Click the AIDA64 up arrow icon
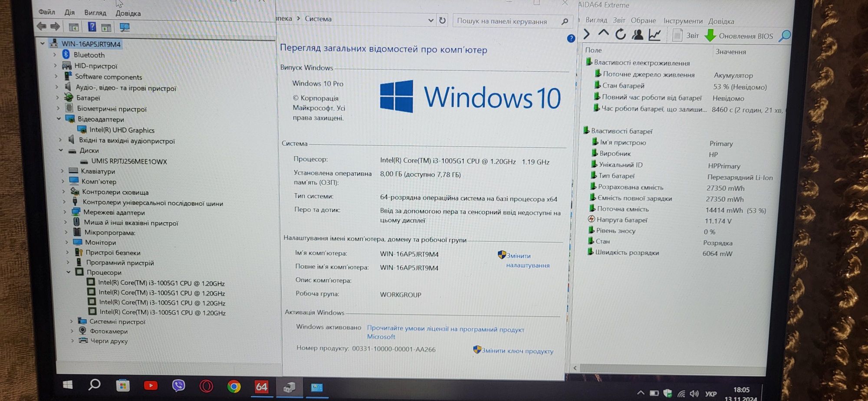Image resolution: width=868 pixels, height=401 pixels. pos(603,33)
